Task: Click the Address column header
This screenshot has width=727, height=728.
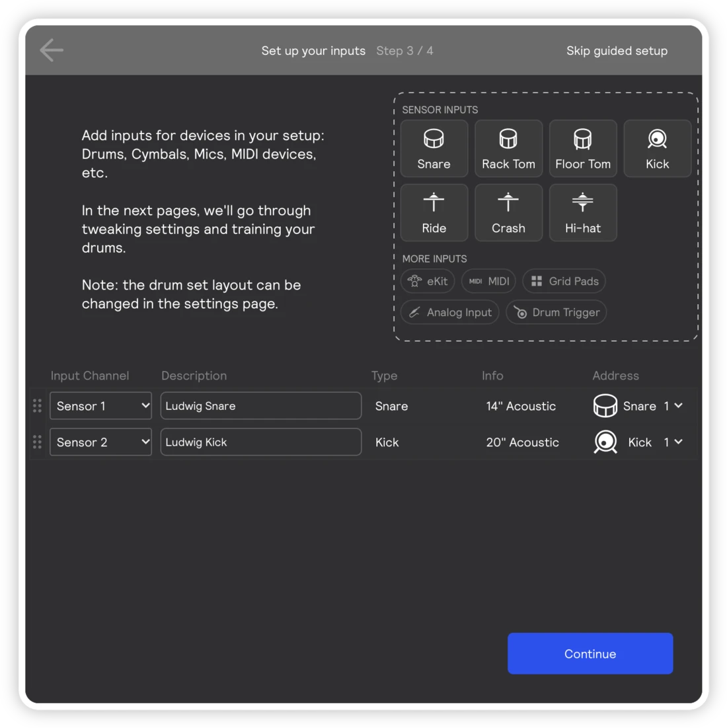Action: [615, 376]
